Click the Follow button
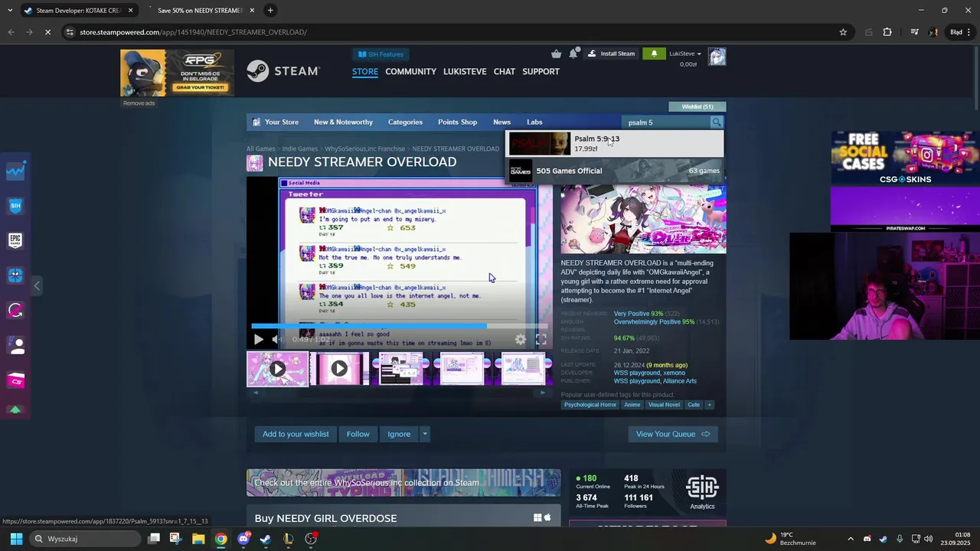The width and height of the screenshot is (980, 551). click(x=358, y=434)
